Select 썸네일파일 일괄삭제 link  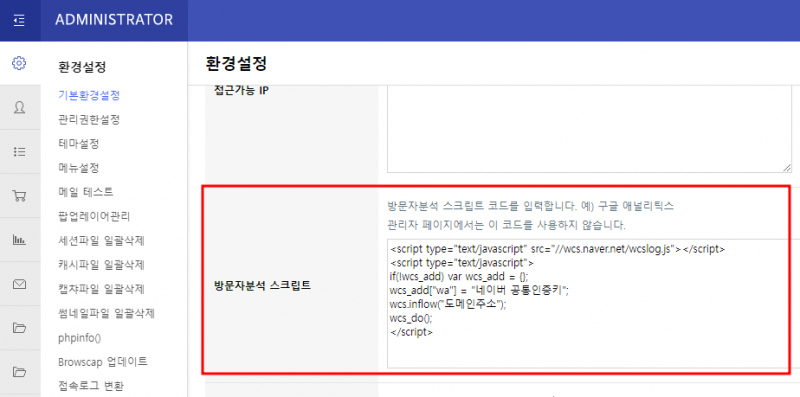[x=106, y=313]
